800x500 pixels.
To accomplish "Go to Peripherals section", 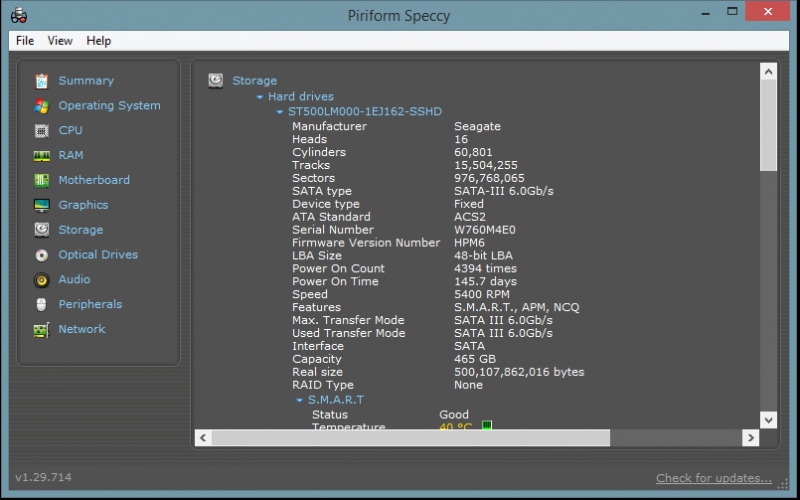I will [90, 305].
